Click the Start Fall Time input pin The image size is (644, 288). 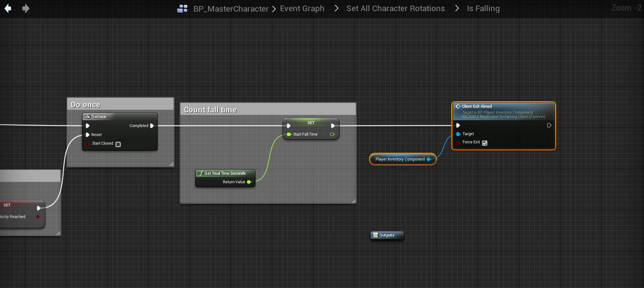(289, 134)
